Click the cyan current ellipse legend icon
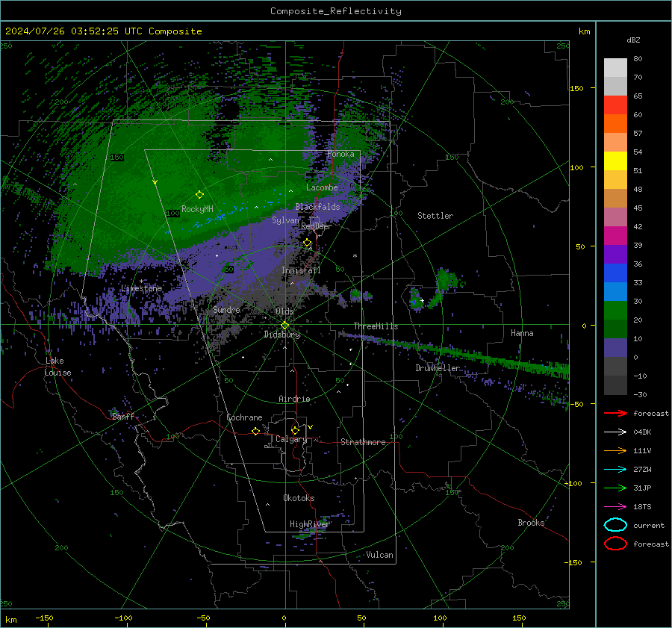 tap(615, 525)
